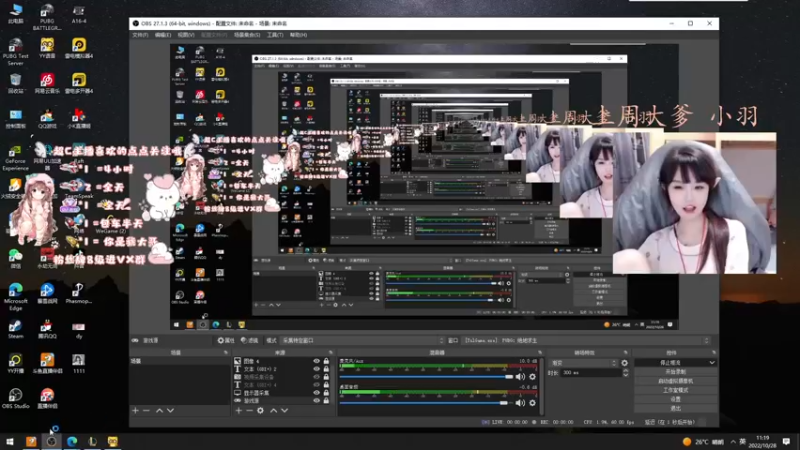Pop out the Controls panel dock icon
Viewport: 800px width, 450px height.
pyautogui.click(x=713, y=353)
